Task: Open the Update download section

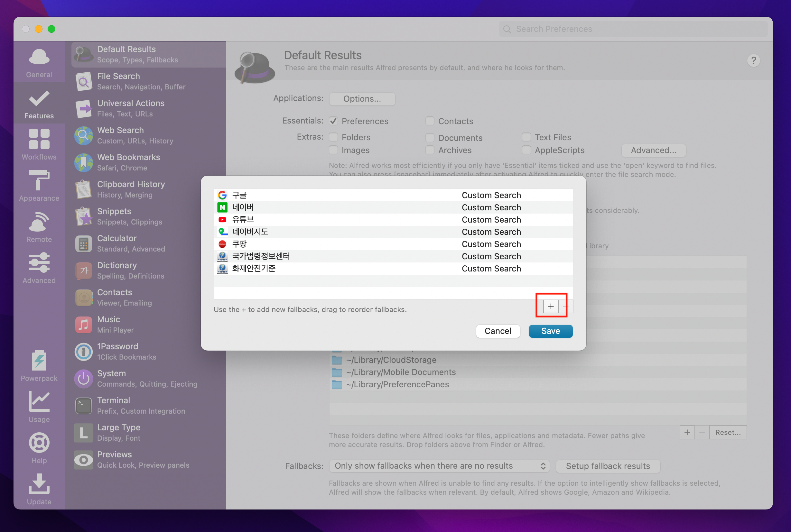Action: (x=39, y=489)
